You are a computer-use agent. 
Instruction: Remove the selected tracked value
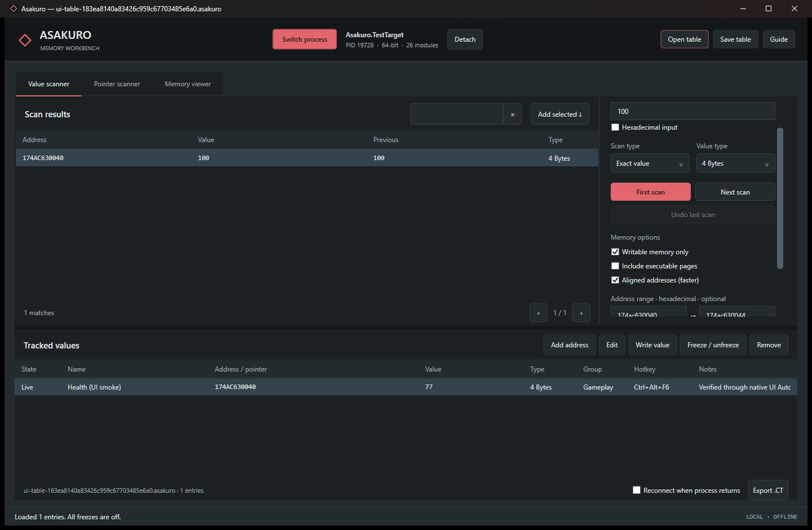(x=769, y=345)
